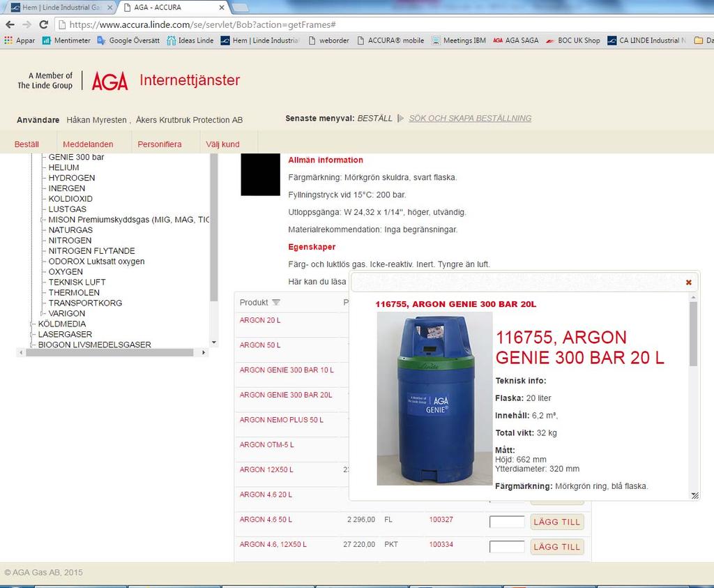Click tree panel vertical scrollbar thumb
The height and width of the screenshot is (588, 714).
tap(214, 227)
